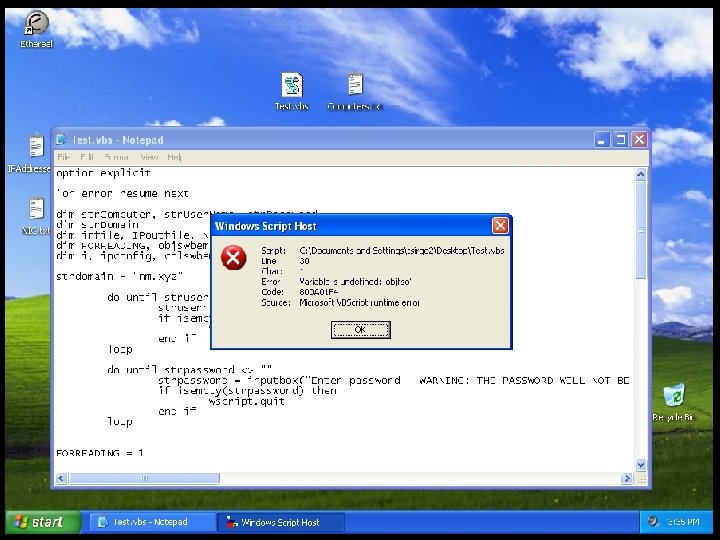
Task: Click the Notepad title bar icon
Action: [61, 140]
